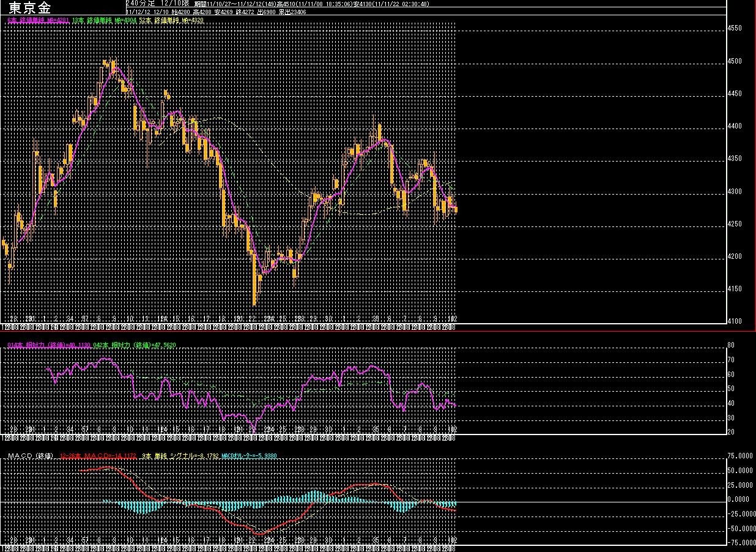Click the MACD axis value 50.0000
This screenshot has height=552, width=756.
740,471
